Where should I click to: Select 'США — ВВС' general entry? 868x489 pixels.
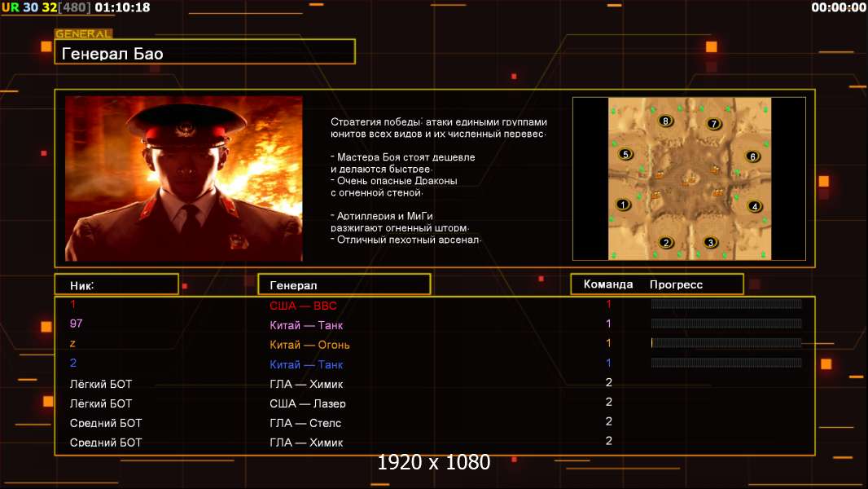(x=303, y=306)
